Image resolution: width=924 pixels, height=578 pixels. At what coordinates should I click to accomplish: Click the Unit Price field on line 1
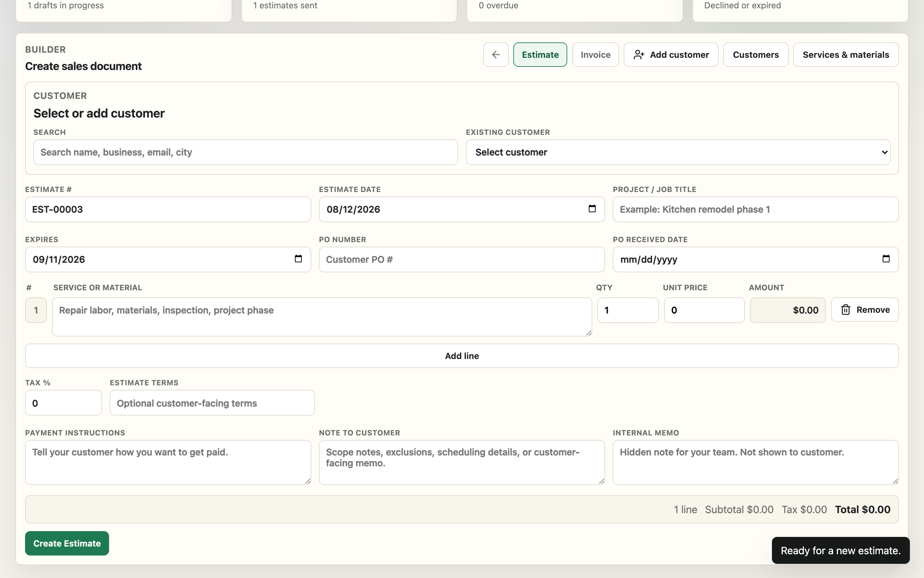point(704,310)
